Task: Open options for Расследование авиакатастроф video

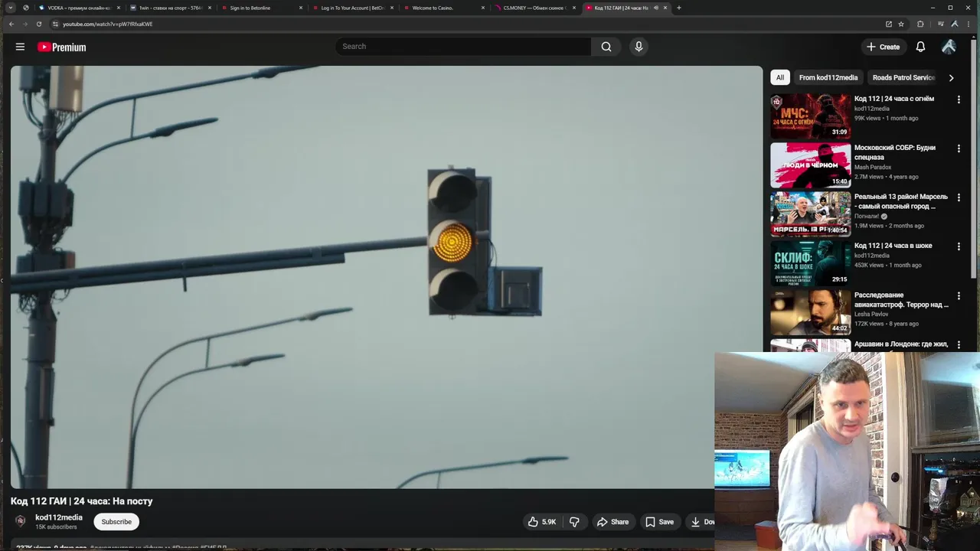Action: (x=958, y=295)
